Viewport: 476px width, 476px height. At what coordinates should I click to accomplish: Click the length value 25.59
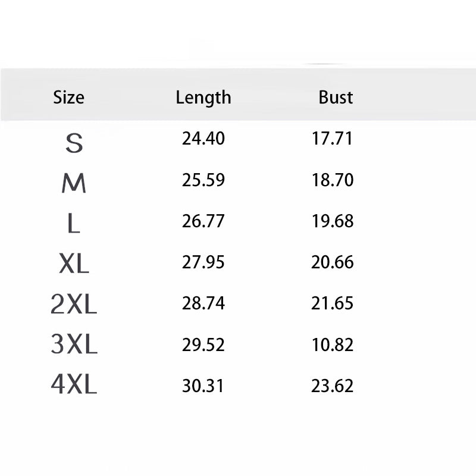coord(203,180)
